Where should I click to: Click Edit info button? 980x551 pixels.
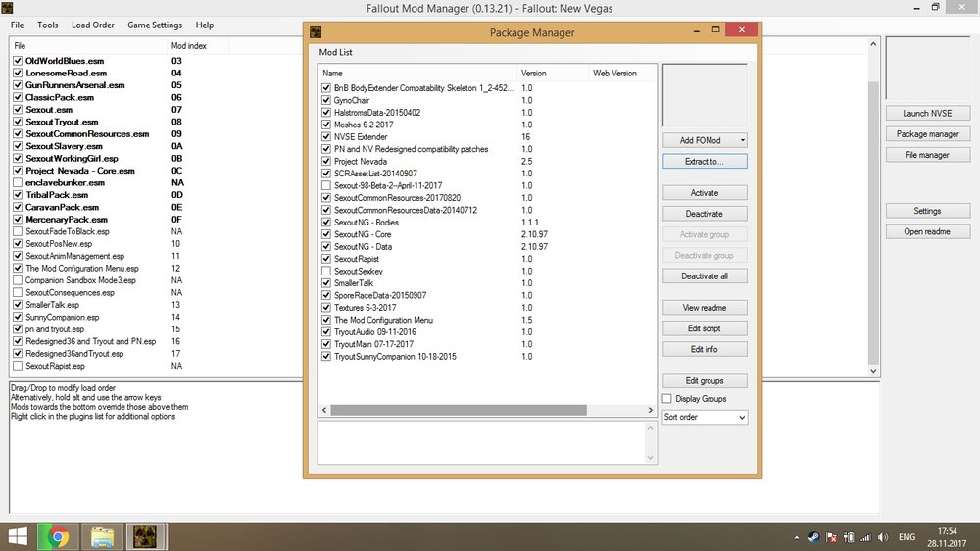tap(705, 349)
